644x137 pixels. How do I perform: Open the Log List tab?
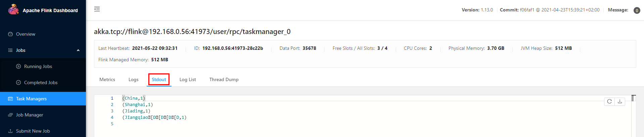pos(188,79)
